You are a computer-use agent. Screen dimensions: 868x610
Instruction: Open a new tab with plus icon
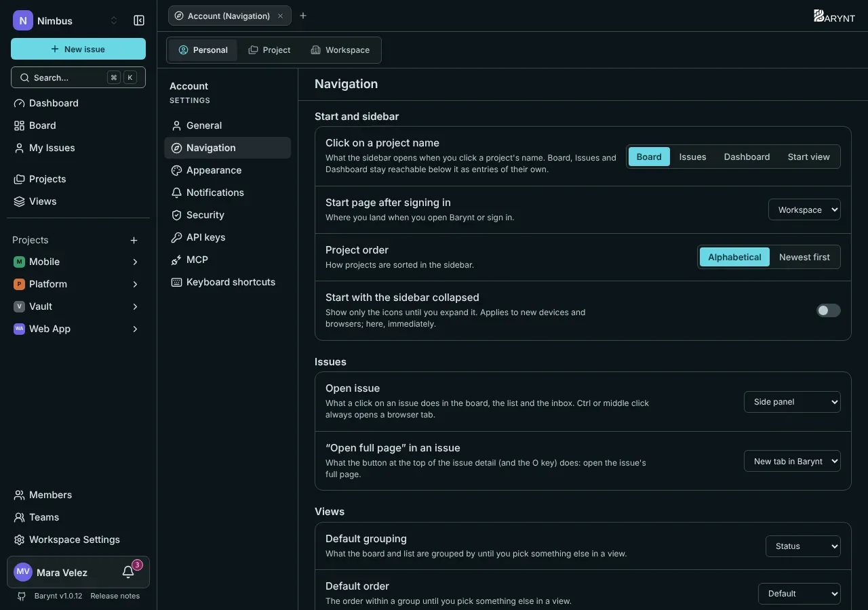[303, 16]
